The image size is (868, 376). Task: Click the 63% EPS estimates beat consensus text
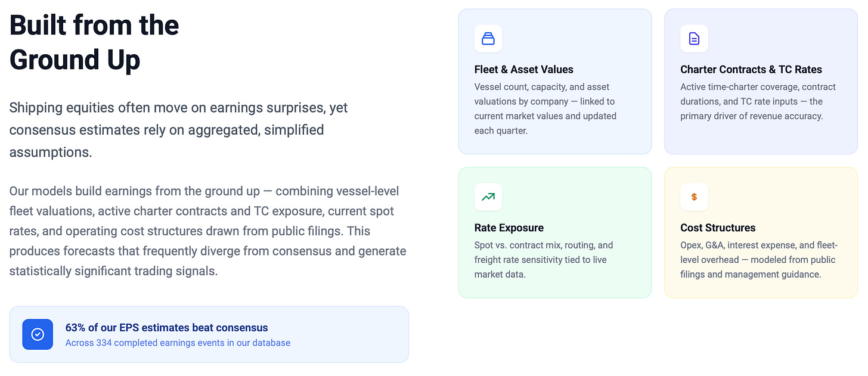167,328
